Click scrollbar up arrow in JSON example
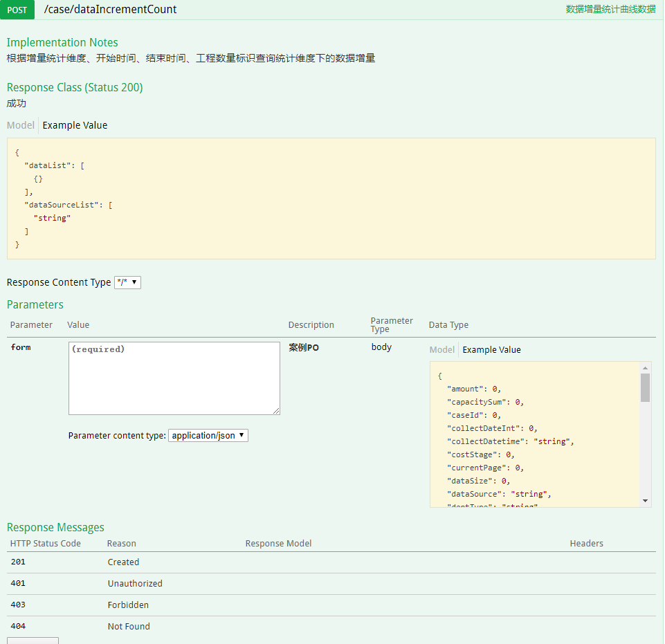The width and height of the screenshot is (665, 644). click(x=645, y=368)
